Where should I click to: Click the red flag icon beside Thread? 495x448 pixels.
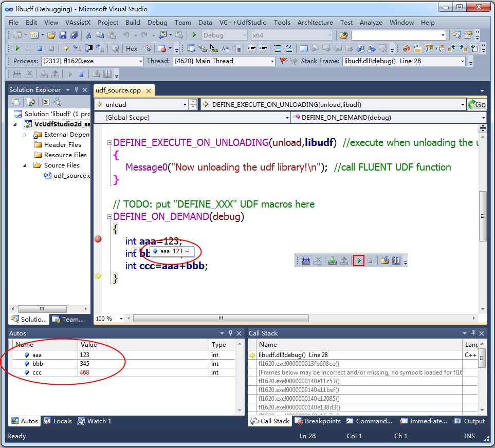[283, 61]
